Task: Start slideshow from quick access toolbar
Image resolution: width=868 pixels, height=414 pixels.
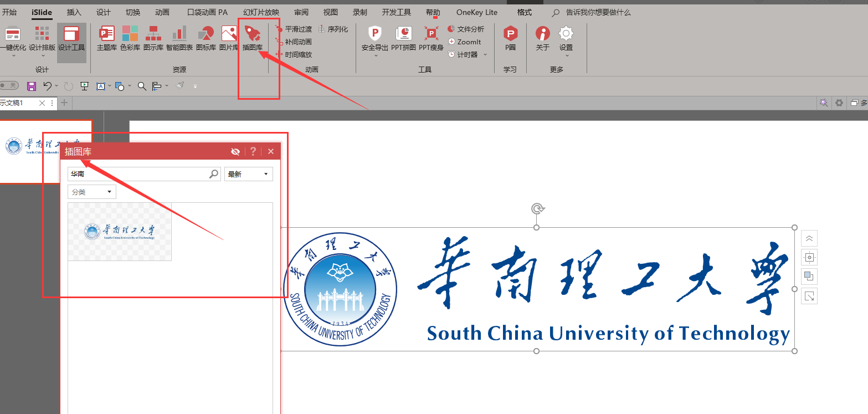Action: [85, 86]
